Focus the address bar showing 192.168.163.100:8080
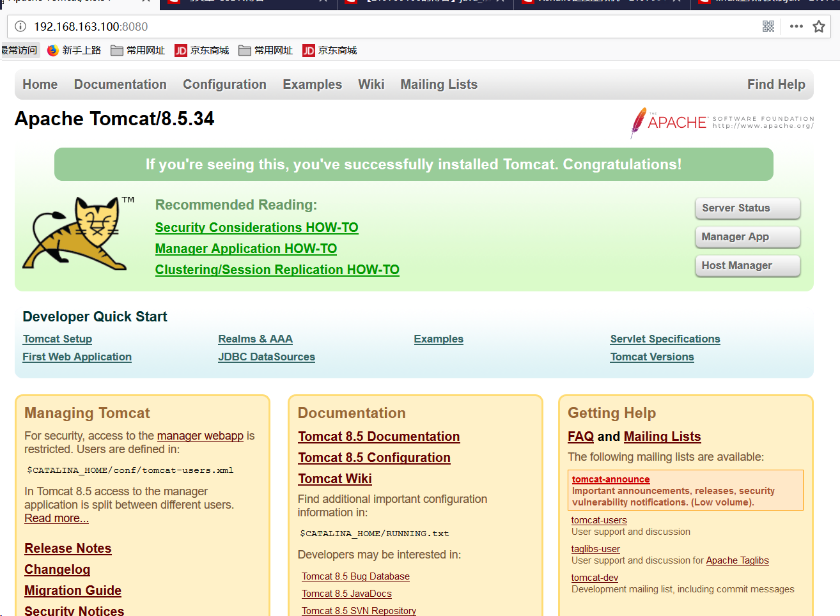Screen dimensions: 840x616 [384, 26]
